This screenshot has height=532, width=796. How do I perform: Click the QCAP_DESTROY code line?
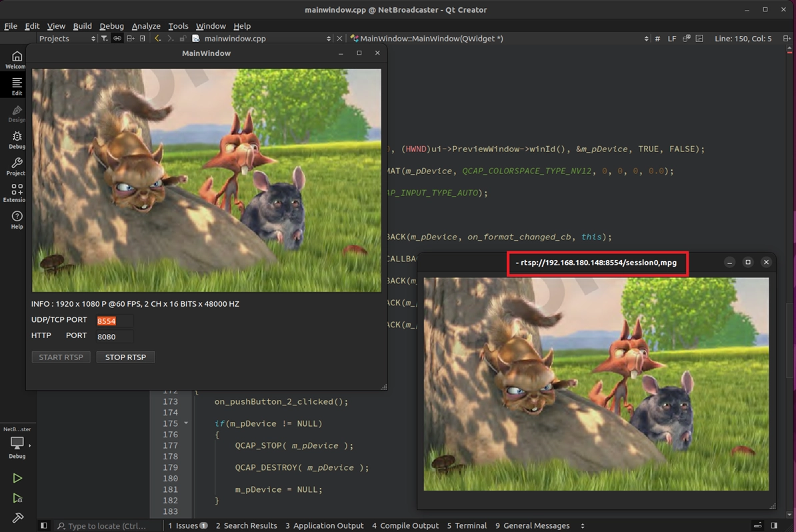301,467
